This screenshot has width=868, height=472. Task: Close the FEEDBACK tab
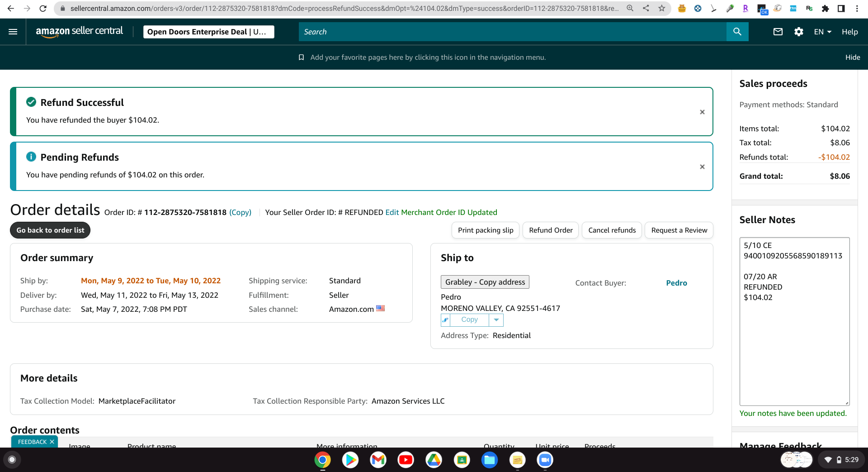pyautogui.click(x=52, y=442)
